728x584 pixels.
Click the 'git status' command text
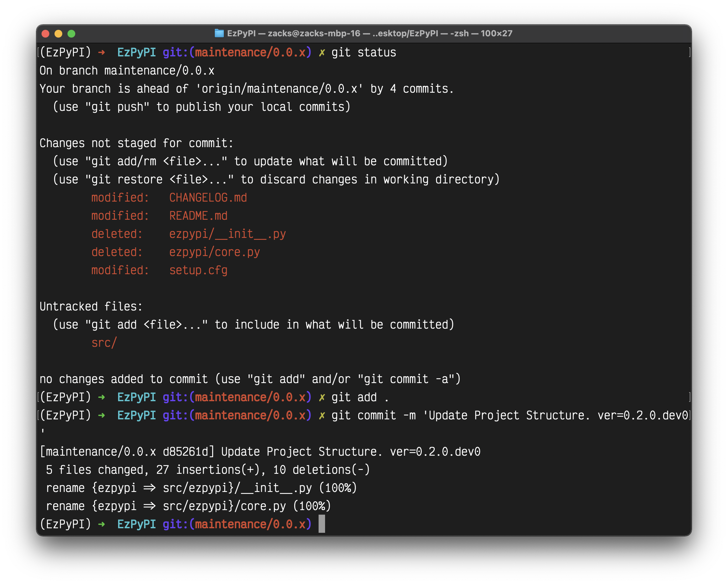coord(363,53)
